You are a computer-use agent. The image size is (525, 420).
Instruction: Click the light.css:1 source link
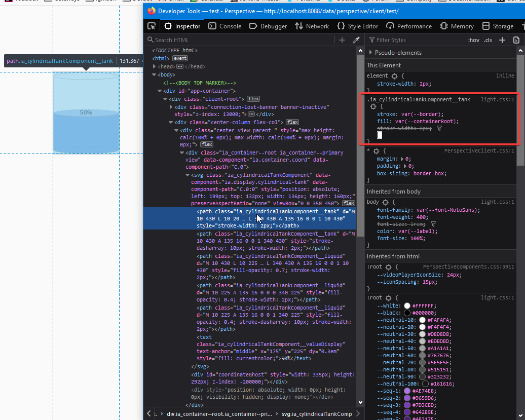pyautogui.click(x=497, y=100)
